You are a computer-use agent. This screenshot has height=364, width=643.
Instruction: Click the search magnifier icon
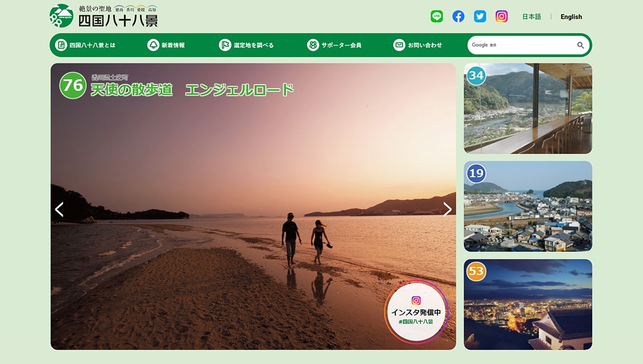580,45
